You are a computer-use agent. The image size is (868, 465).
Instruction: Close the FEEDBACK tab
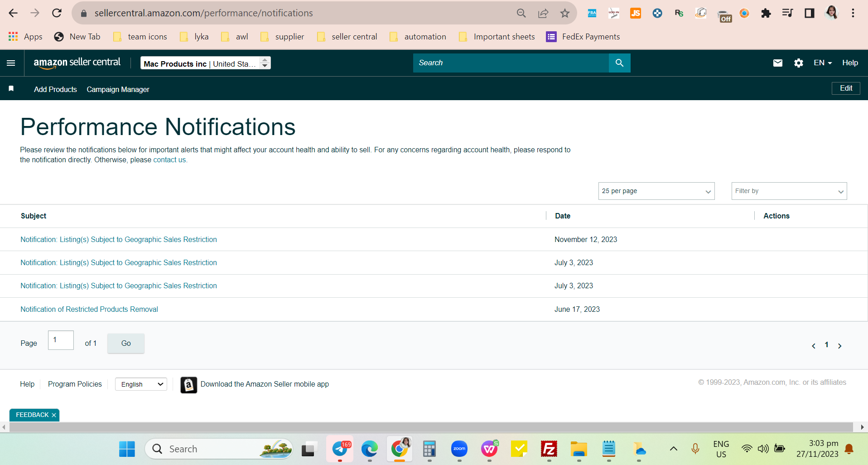click(54, 415)
